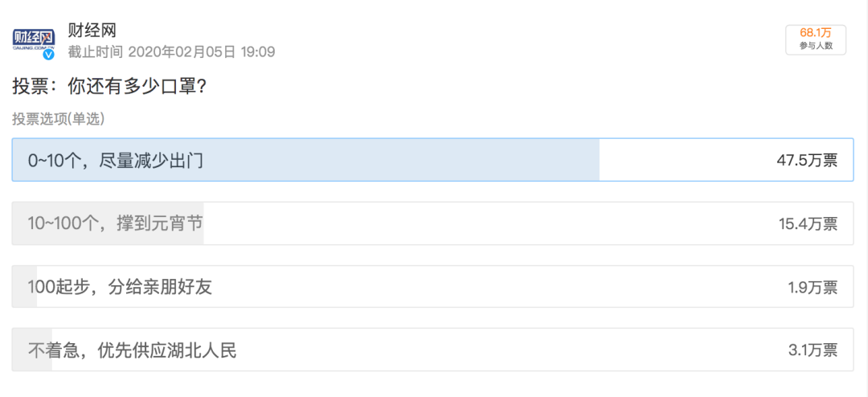Click the gray progress bar of 10~100个 option
This screenshot has height=397, width=868.
pyautogui.click(x=108, y=223)
